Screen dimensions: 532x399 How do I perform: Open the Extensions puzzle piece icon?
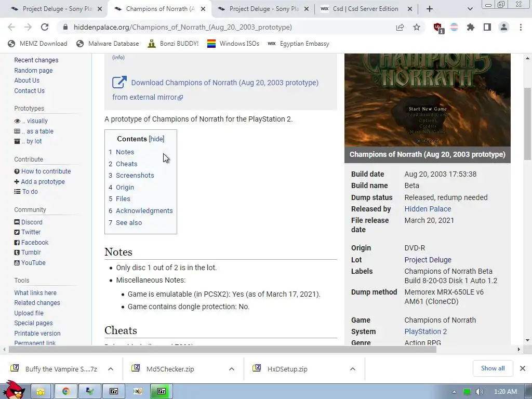471,27
